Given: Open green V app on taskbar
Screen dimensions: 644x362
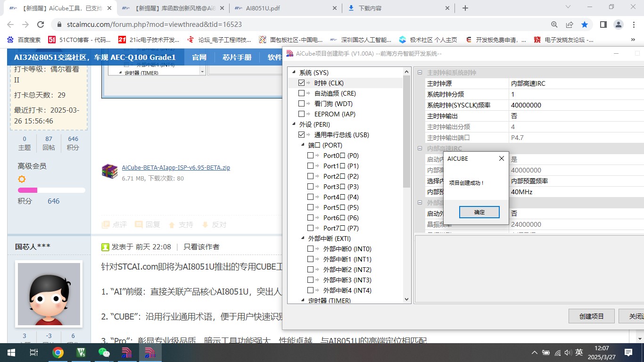Looking at the screenshot, I should pyautogui.click(x=81, y=352).
